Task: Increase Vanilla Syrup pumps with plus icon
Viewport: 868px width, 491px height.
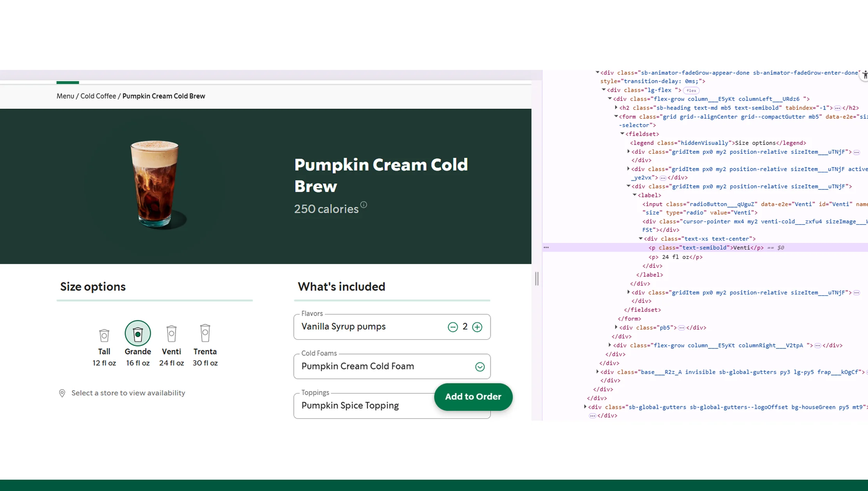Action: coord(477,327)
